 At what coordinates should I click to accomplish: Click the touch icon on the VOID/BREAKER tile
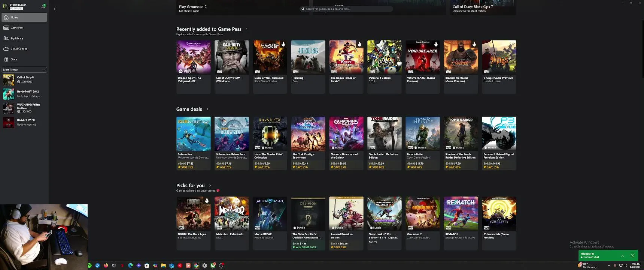click(x=436, y=44)
